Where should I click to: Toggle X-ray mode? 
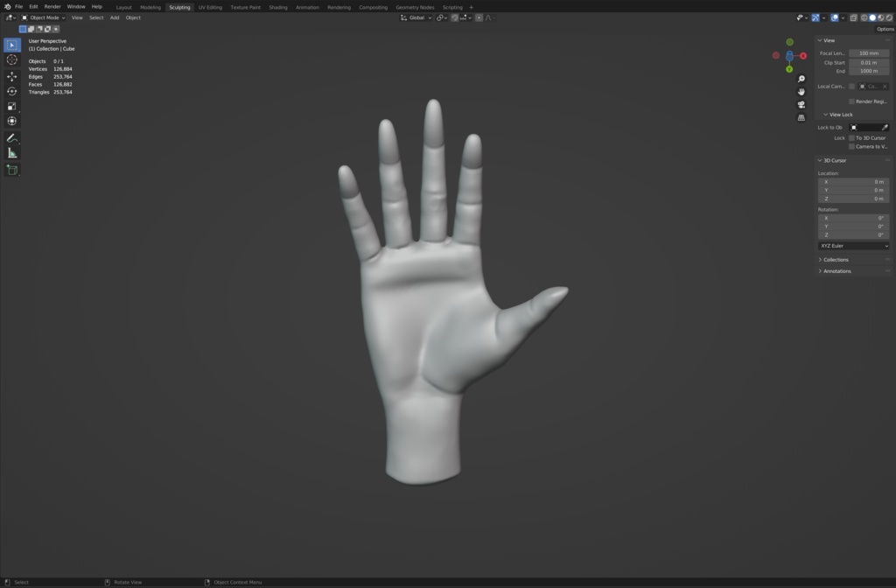(853, 17)
